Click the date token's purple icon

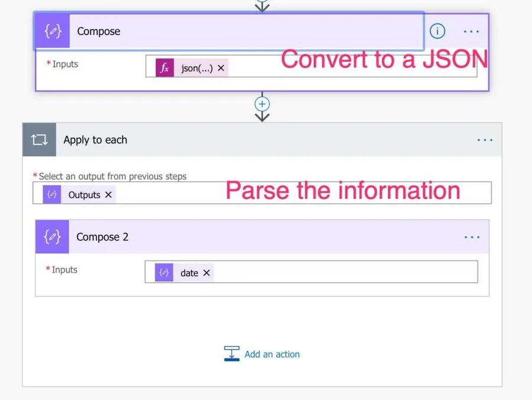pos(164,273)
